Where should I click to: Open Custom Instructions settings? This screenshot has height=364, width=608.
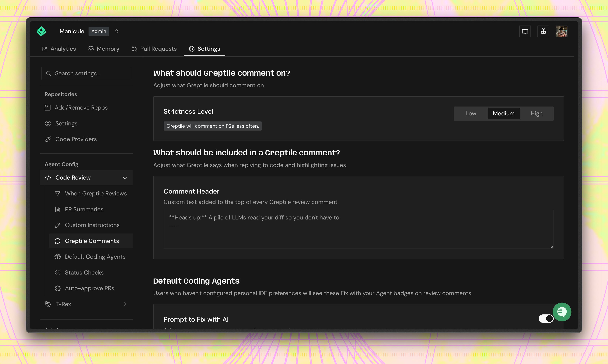[x=91, y=225]
